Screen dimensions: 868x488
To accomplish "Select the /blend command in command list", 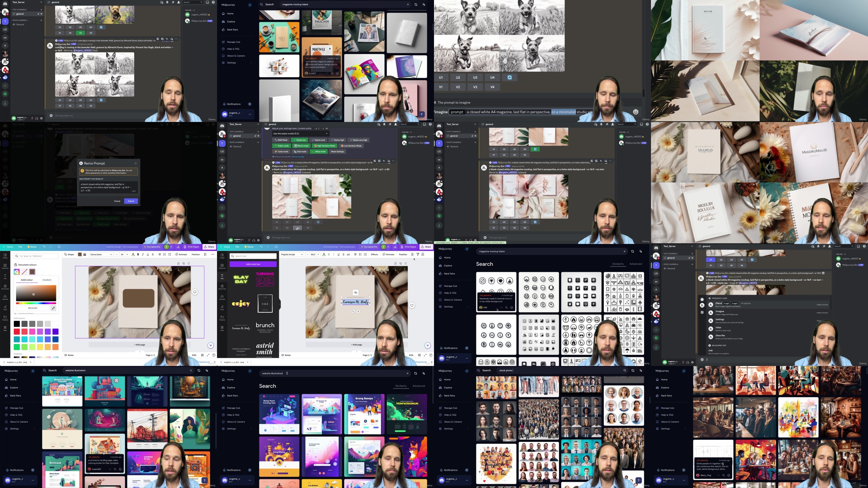I will 768,304.
